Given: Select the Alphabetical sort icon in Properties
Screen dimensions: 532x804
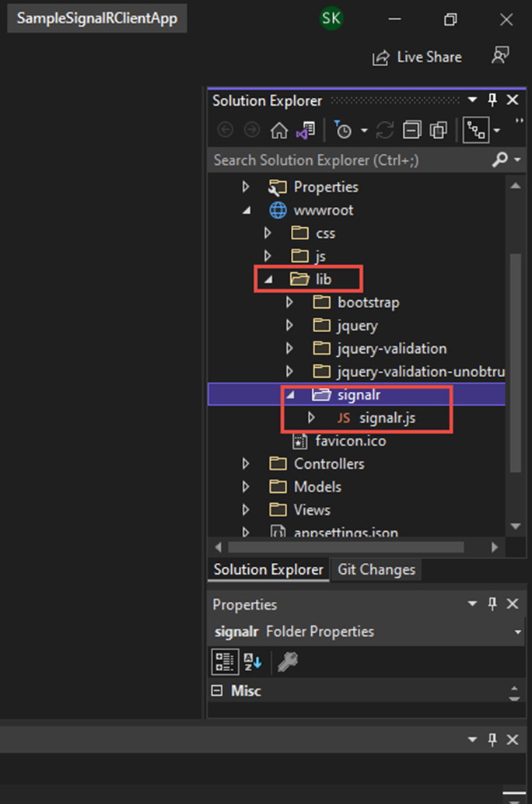Looking at the screenshot, I should coord(250,662).
